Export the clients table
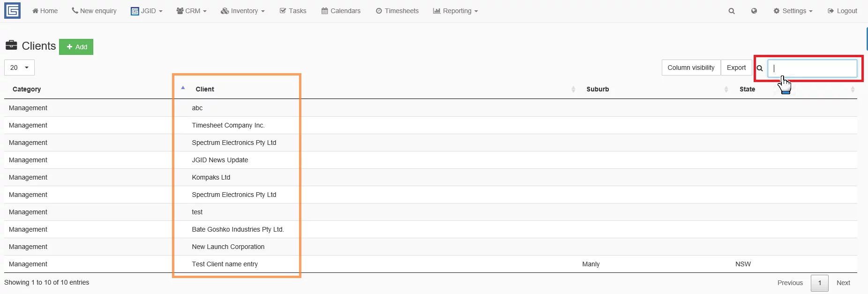Viewport: 868px width, 294px height. [x=736, y=68]
